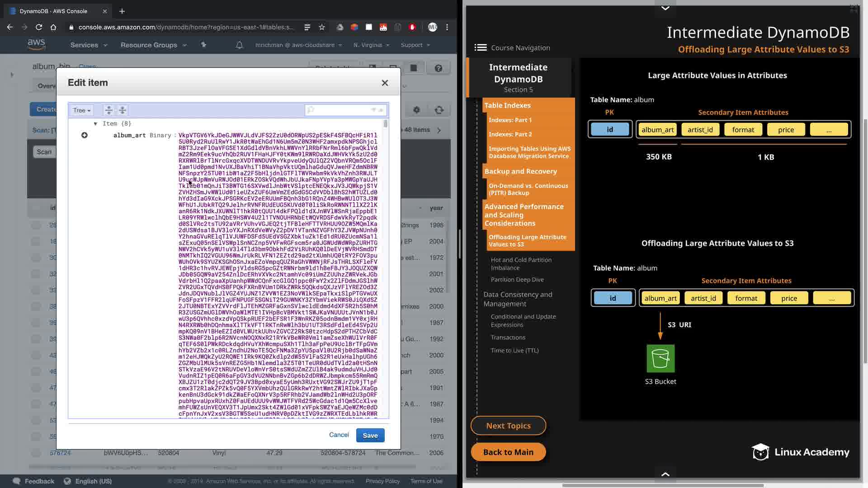The height and width of the screenshot is (488, 868).
Task: Go to browser home page icon
Action: click(53, 27)
